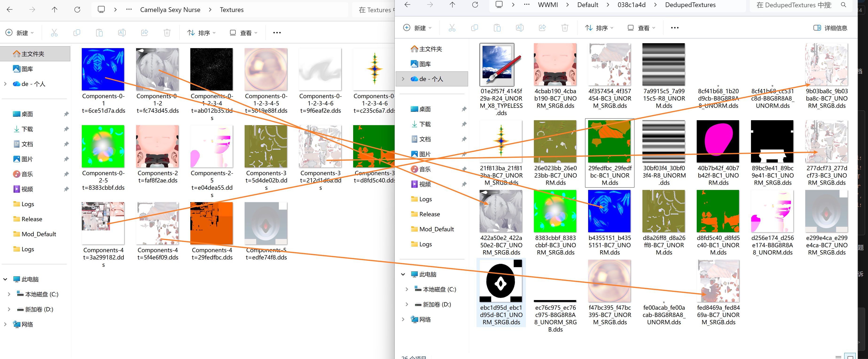The image size is (868, 359).
Task: Click Camellya Sexy Nurse breadcrumb segment
Action: pyautogui.click(x=170, y=10)
